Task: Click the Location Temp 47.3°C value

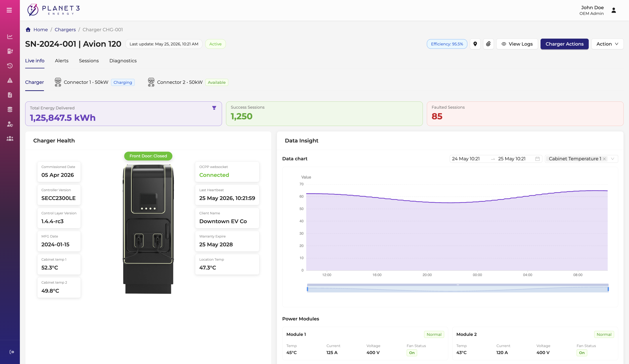Action: pos(207,267)
